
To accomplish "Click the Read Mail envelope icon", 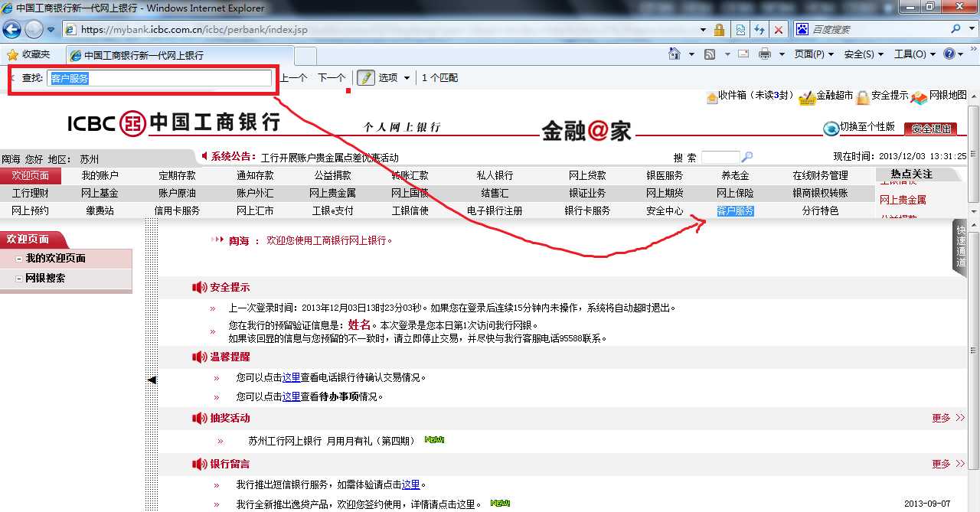I will coord(743,54).
